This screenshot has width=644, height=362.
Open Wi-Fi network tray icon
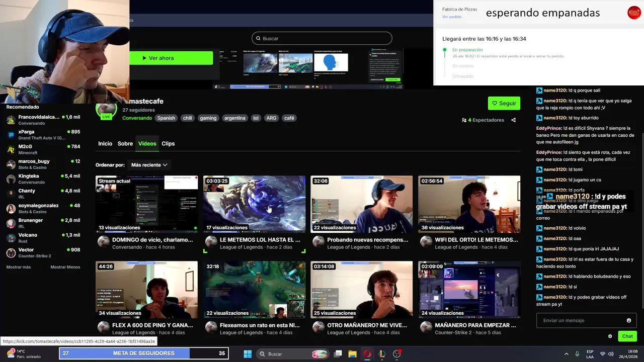point(602,354)
